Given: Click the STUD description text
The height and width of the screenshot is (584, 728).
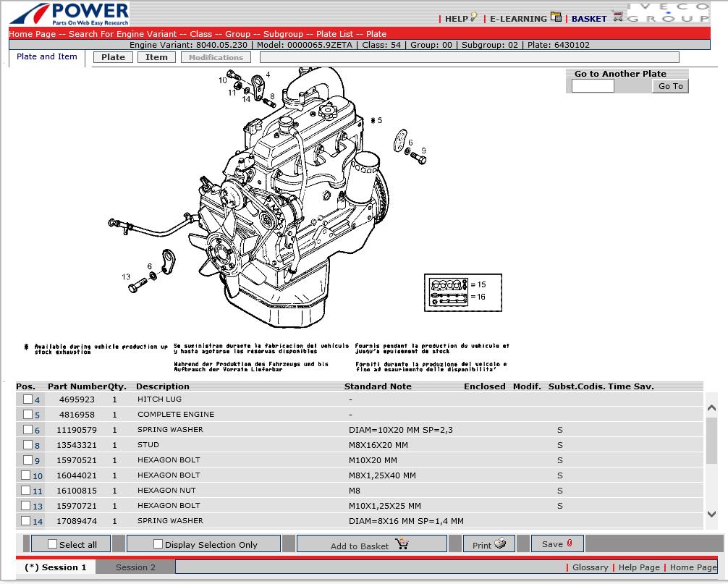Looking at the screenshot, I should click(x=148, y=445).
